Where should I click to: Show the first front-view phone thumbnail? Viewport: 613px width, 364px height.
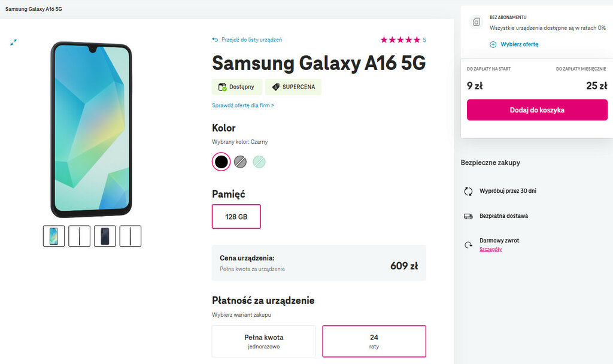pos(54,236)
